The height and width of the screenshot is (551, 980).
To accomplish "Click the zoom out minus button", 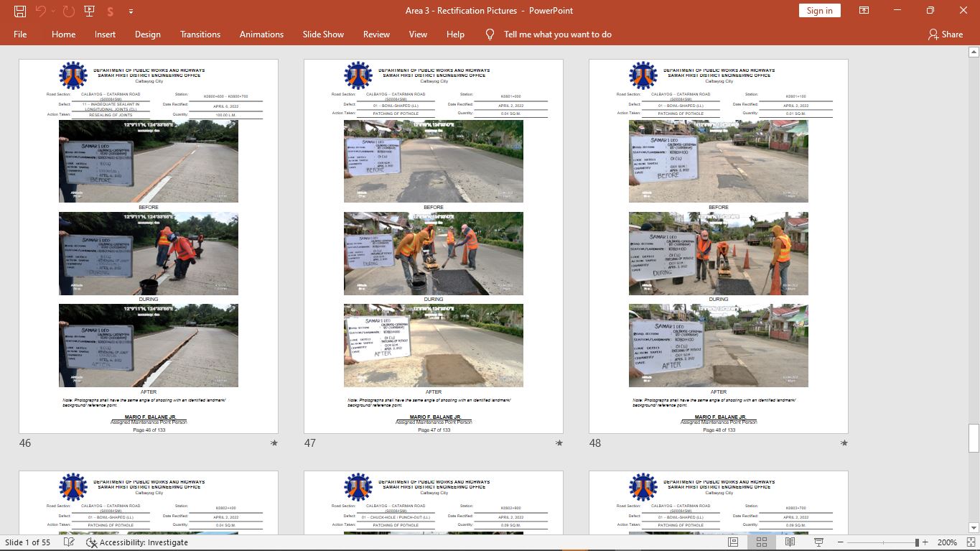I will pos(839,542).
